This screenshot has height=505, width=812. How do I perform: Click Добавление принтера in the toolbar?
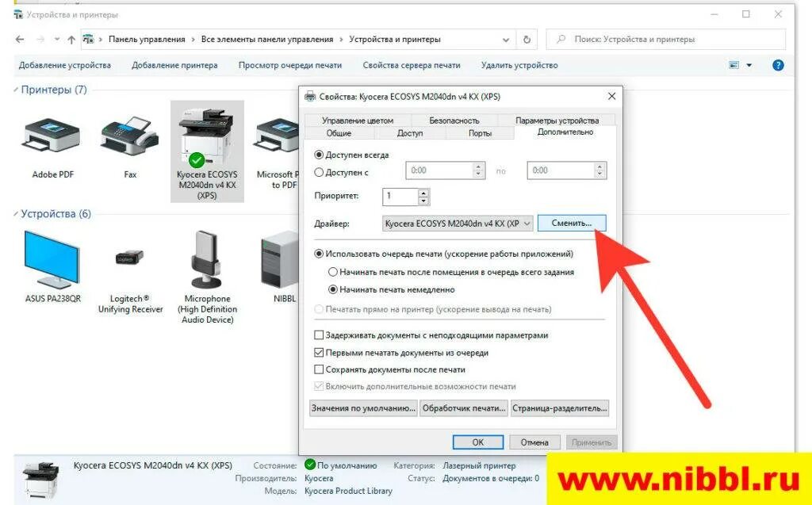point(174,65)
